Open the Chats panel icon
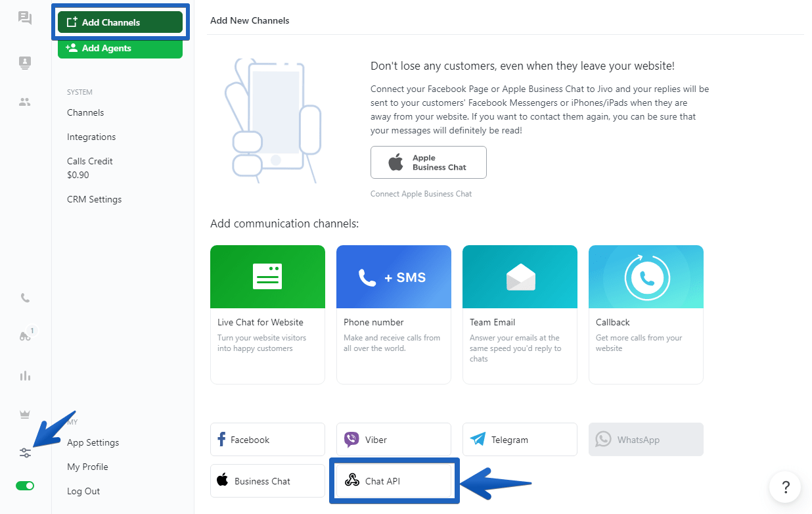812x514 pixels. (x=24, y=18)
